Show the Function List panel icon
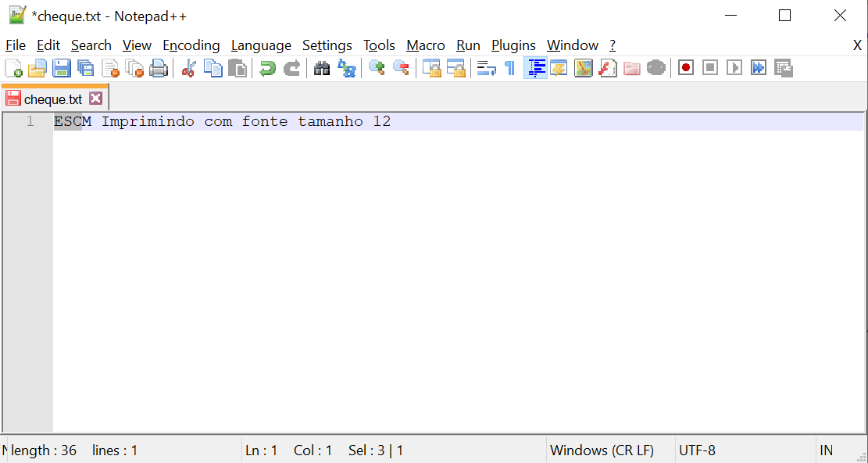 [x=607, y=68]
